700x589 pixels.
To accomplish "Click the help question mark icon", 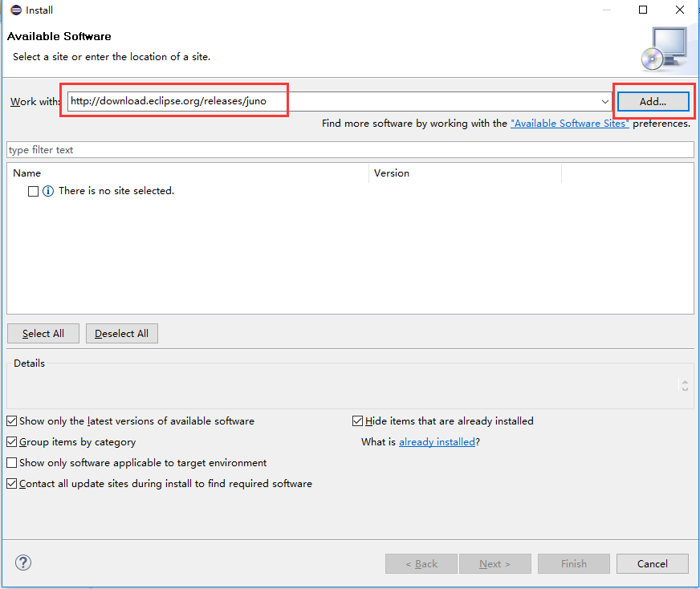I will (23, 563).
